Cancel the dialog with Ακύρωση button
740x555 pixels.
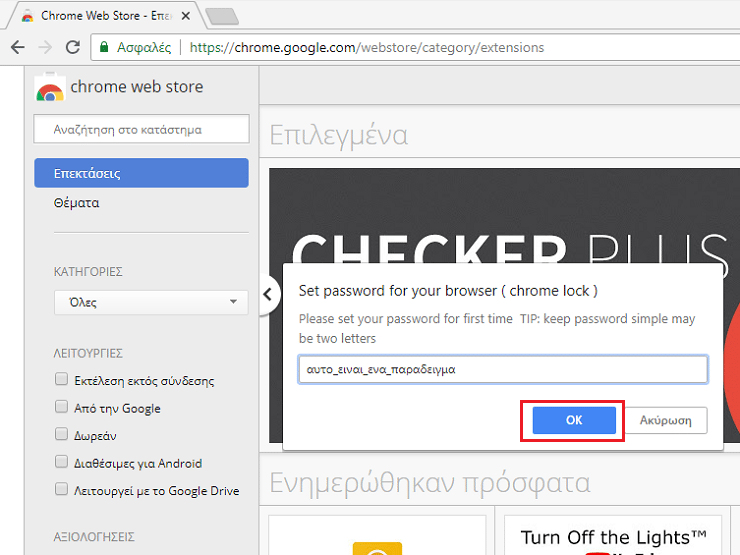(x=665, y=420)
